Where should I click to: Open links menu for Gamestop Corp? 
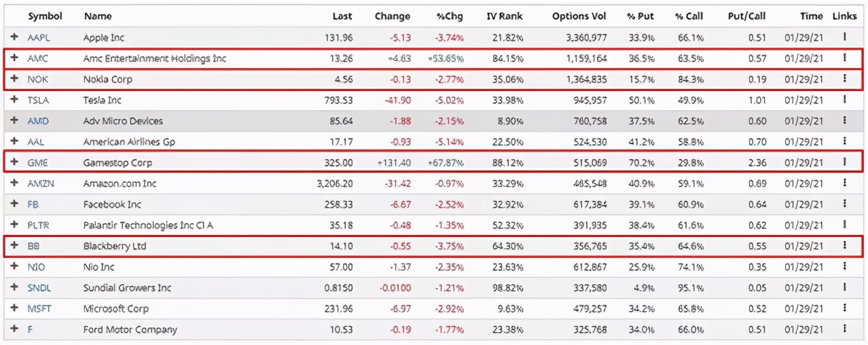[844, 162]
